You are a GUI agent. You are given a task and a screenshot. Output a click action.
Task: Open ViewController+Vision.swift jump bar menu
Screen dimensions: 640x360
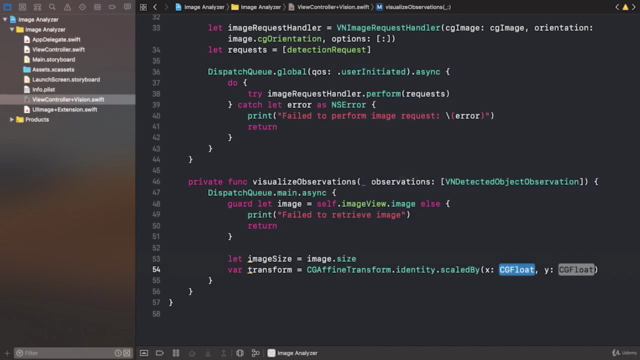tap(329, 7)
